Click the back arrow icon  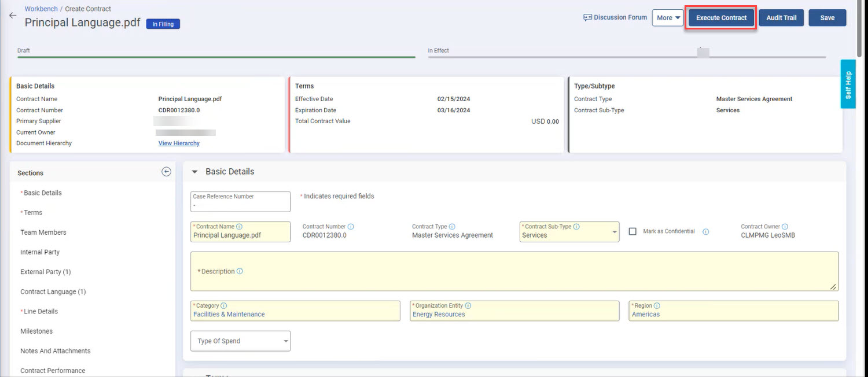coord(13,16)
